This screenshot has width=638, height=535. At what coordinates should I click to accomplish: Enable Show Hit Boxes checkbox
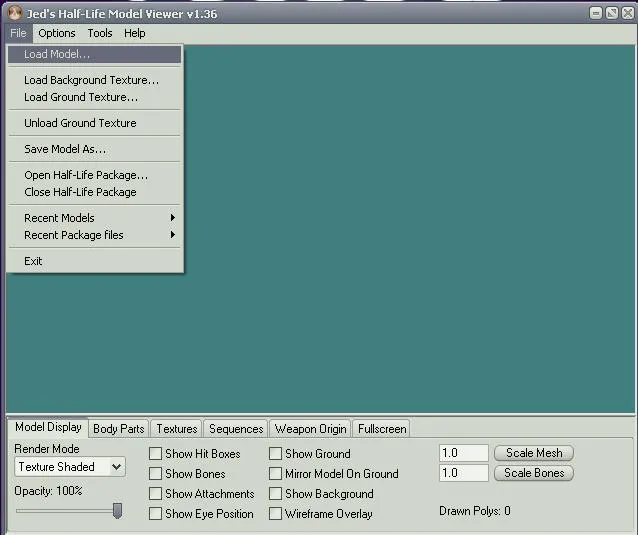[156, 454]
